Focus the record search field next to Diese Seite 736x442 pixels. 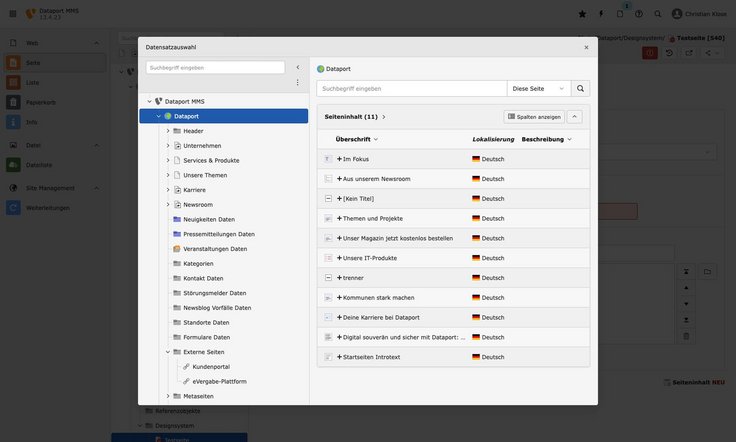(x=411, y=88)
